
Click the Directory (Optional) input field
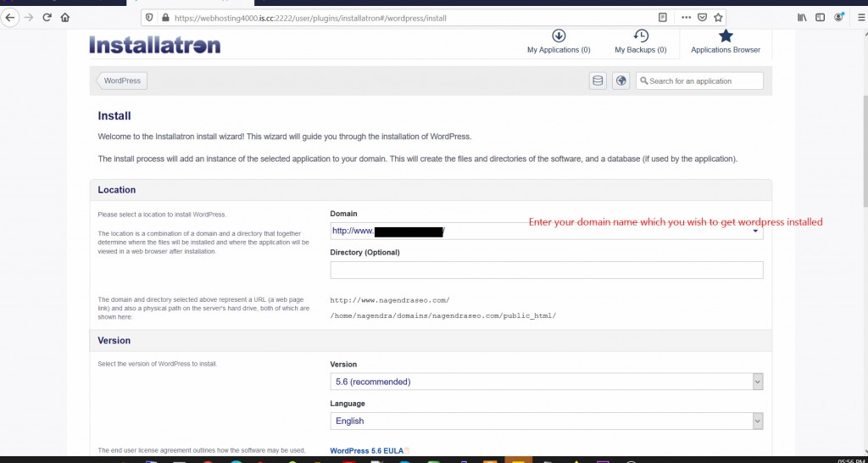(x=547, y=270)
